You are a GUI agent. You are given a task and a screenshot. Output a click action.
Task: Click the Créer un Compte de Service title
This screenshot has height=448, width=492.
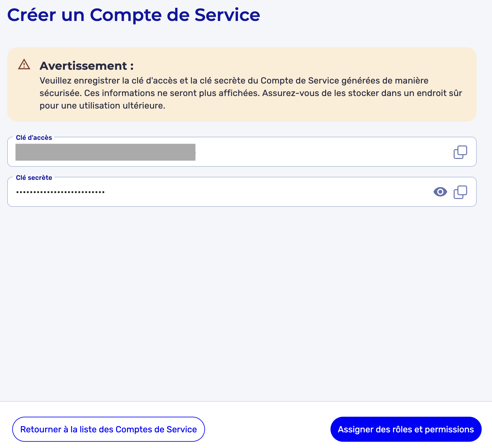134,15
